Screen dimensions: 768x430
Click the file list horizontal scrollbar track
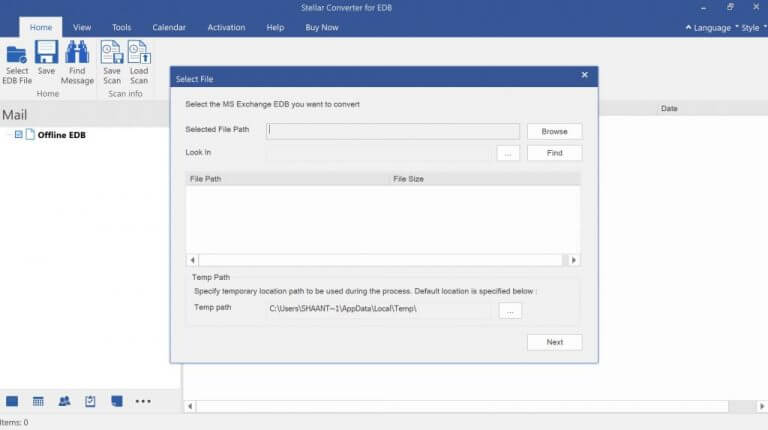[381, 260]
